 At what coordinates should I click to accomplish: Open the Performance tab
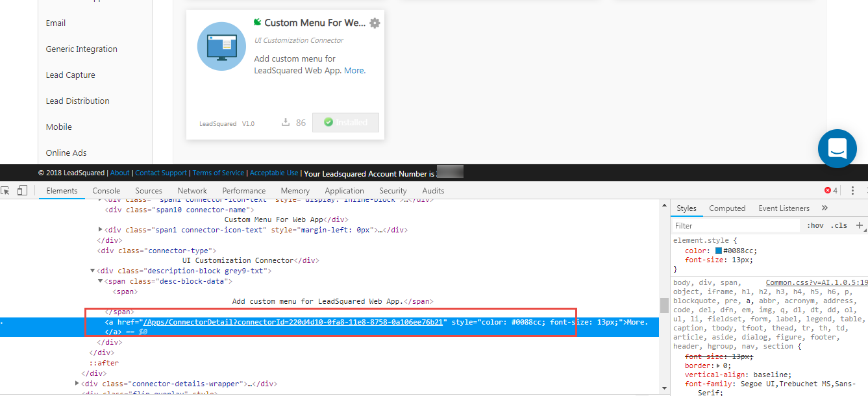tap(244, 190)
